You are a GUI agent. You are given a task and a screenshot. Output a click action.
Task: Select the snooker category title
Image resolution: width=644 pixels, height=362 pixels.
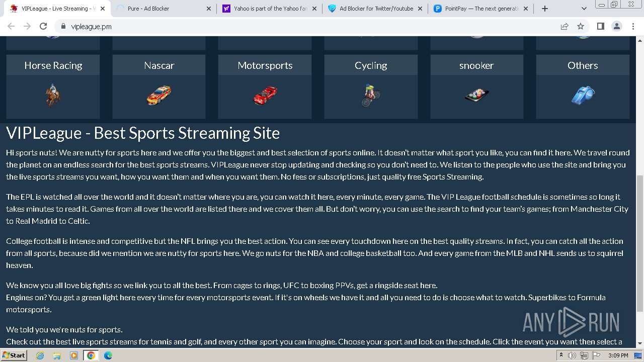(476, 65)
